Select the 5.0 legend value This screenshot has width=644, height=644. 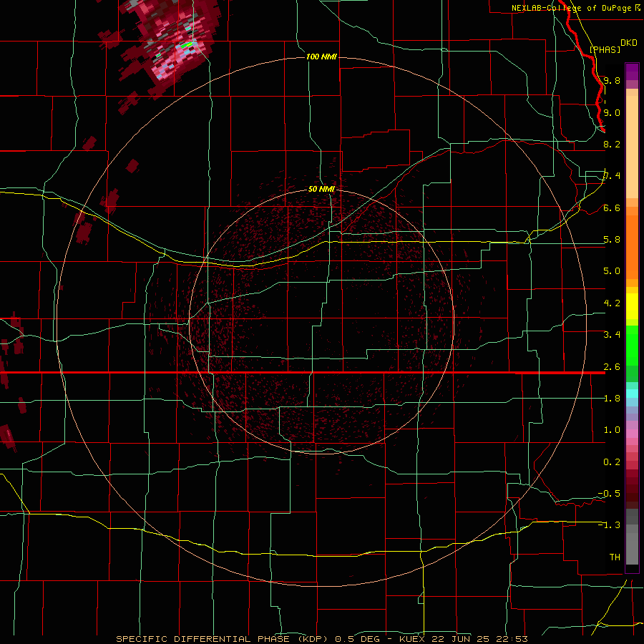pos(612,271)
